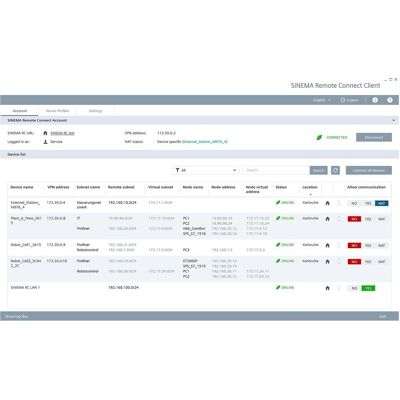
Task: Select the SINEMA RC LAN 1 row name
Action: [x=25, y=287]
